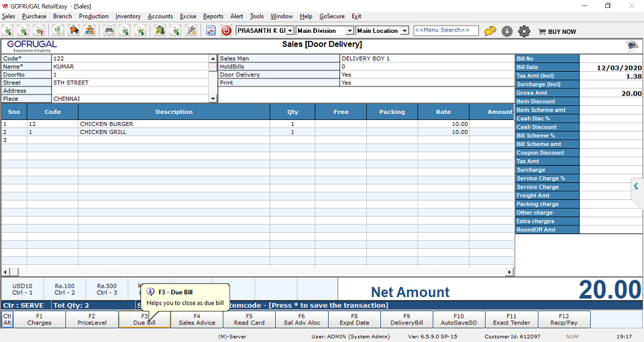644x342 pixels.
Task: Select the Rs.500 quick tender option
Action: 107,289
